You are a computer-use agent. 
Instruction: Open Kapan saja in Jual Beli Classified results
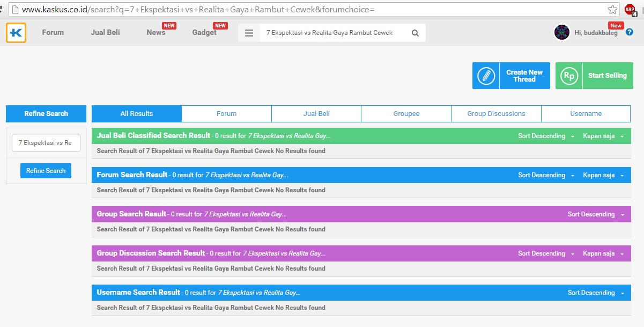click(x=603, y=136)
